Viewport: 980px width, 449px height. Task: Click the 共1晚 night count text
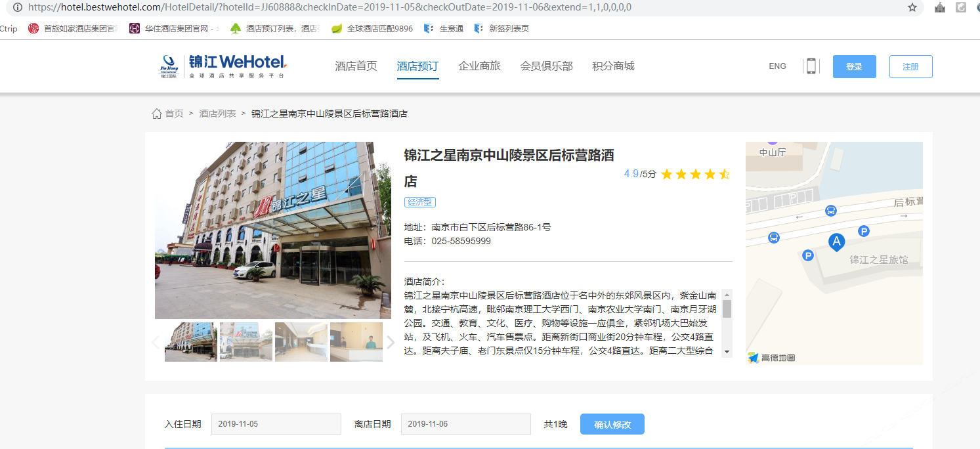point(555,424)
